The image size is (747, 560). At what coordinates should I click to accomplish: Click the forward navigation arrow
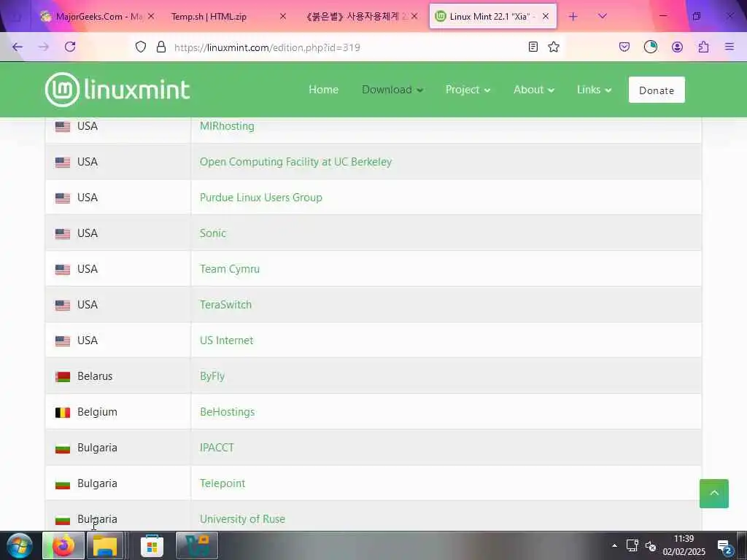pyautogui.click(x=44, y=47)
